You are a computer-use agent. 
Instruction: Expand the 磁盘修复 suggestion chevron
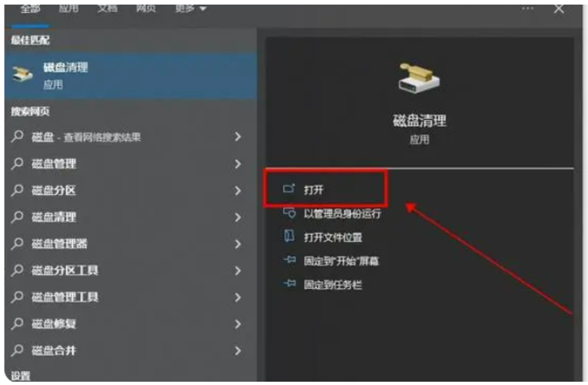pos(238,324)
